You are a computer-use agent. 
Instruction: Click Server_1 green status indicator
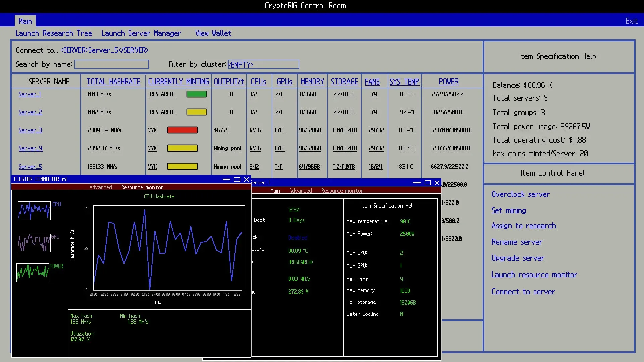(197, 94)
